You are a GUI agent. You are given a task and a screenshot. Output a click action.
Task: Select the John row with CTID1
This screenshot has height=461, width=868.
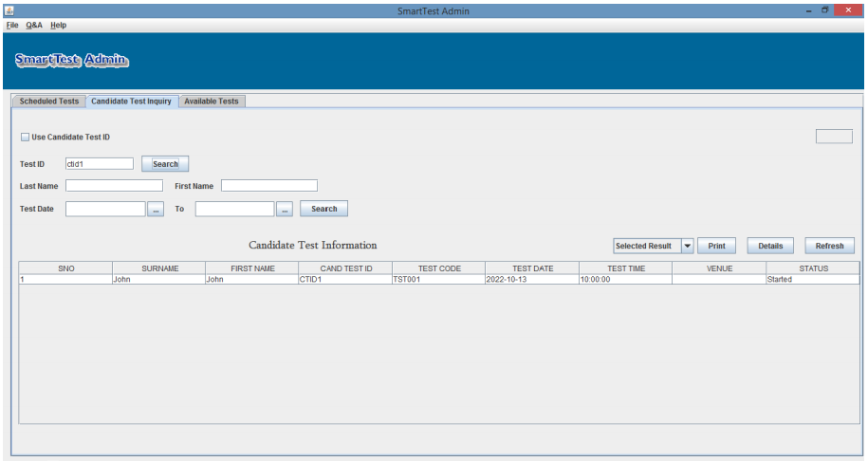pyautogui.click(x=344, y=280)
